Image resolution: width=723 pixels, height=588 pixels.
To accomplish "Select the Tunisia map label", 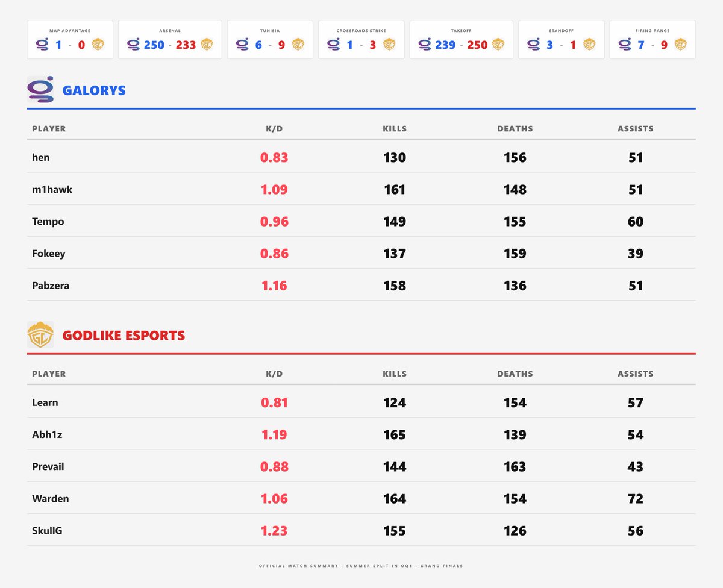I will click(270, 31).
